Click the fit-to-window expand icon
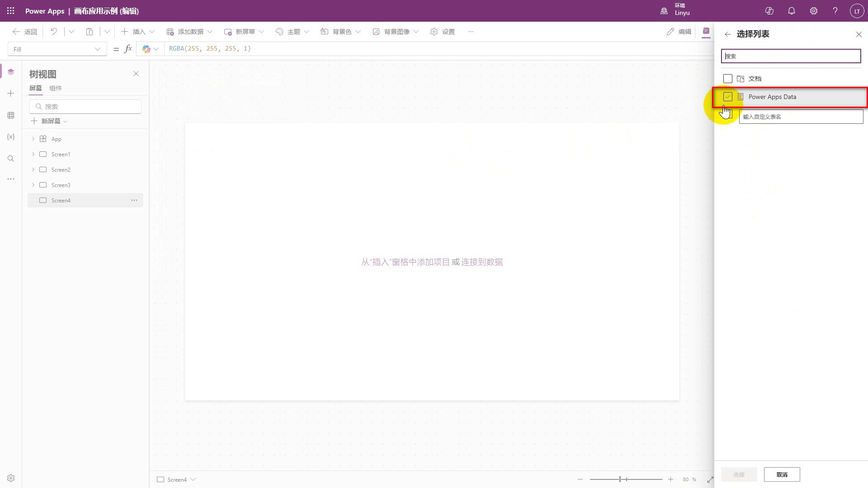The image size is (868, 488). pos(710,479)
